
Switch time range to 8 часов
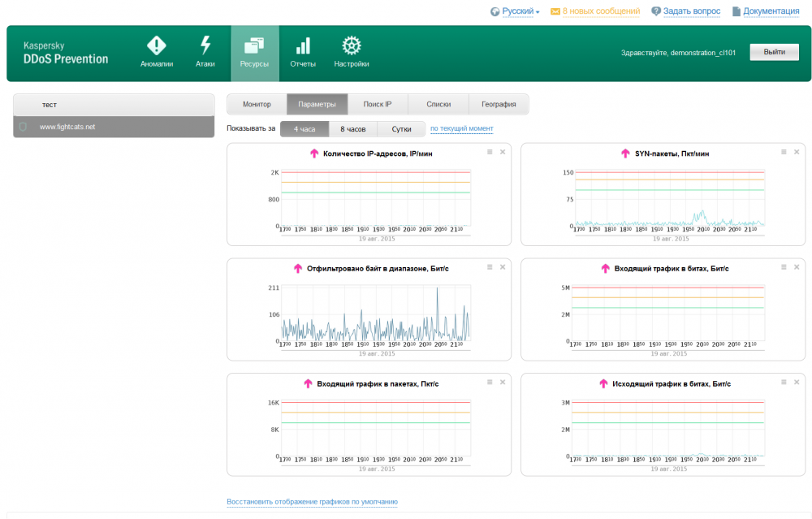tap(353, 129)
